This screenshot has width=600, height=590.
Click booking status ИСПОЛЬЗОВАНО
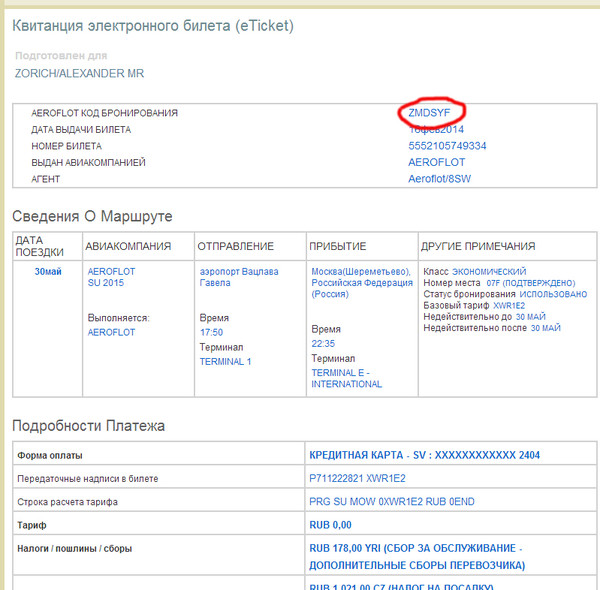tap(553, 294)
